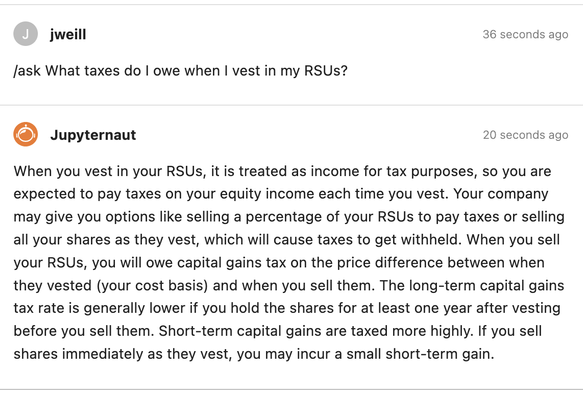Click the "36 seconds ago" timestamp

[525, 34]
